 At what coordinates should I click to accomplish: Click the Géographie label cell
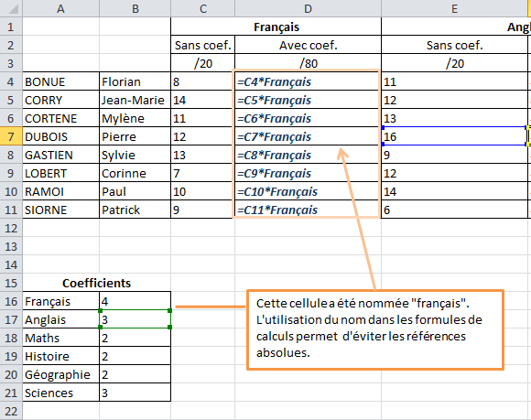pos(61,374)
